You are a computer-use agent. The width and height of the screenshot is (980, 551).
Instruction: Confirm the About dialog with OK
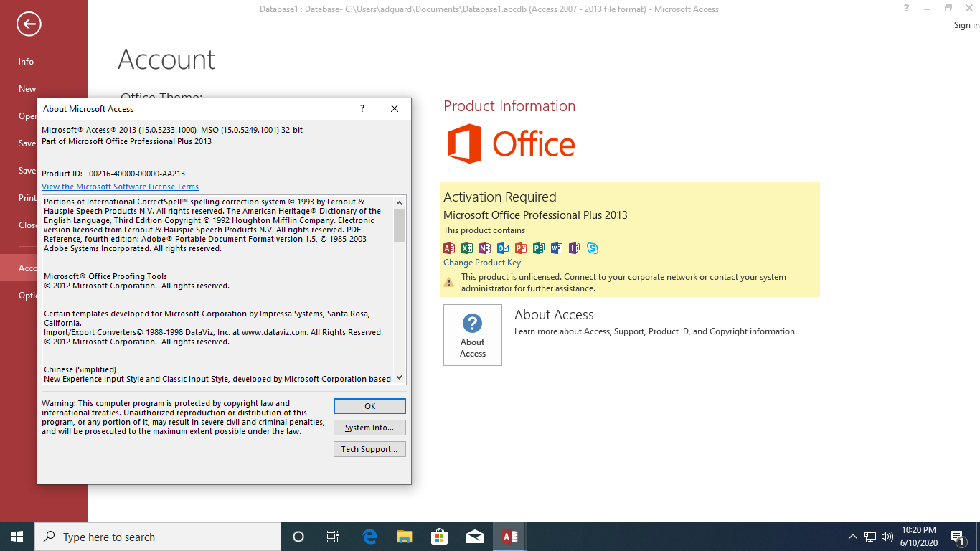369,406
